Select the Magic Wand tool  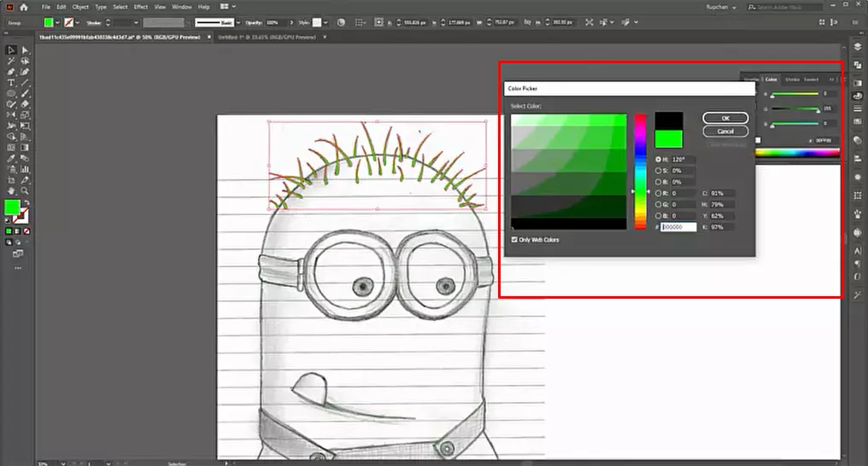click(11, 61)
